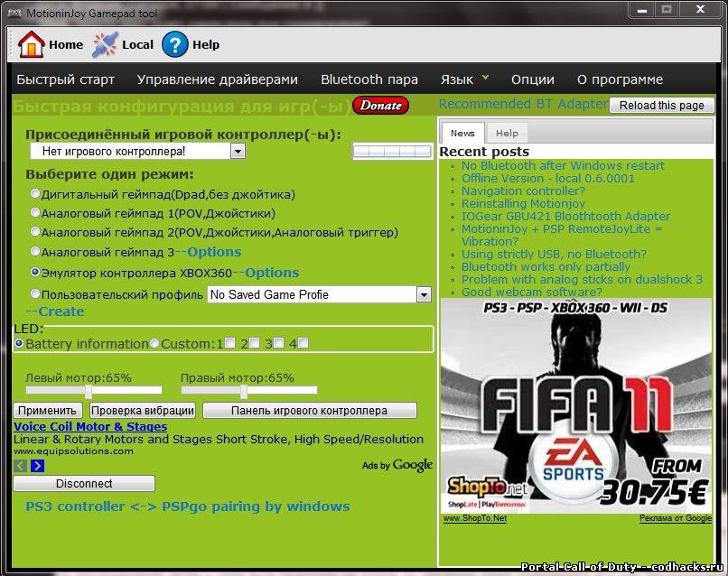Check LED checkbox 4
Image resolution: width=728 pixels, height=576 pixels.
(x=303, y=343)
